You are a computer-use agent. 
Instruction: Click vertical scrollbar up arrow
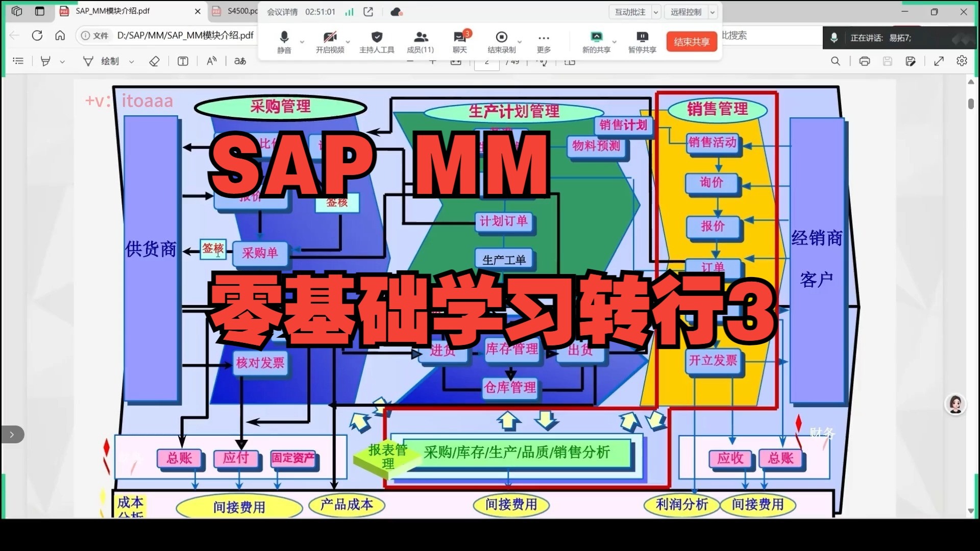pyautogui.click(x=971, y=82)
